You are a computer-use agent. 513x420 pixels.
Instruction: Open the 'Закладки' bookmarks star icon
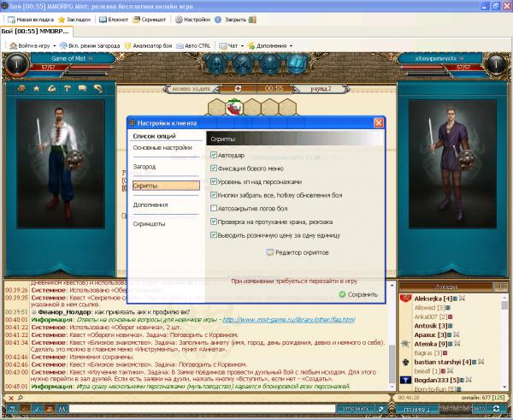(x=62, y=20)
